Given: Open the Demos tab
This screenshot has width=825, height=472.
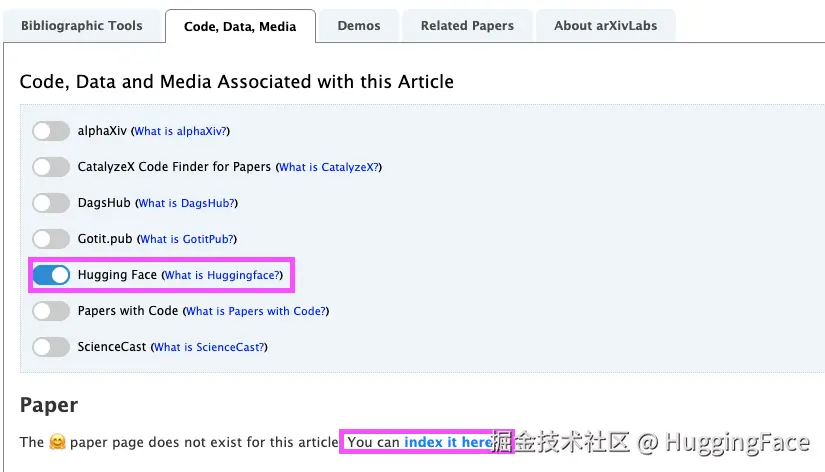Looking at the screenshot, I should [359, 26].
